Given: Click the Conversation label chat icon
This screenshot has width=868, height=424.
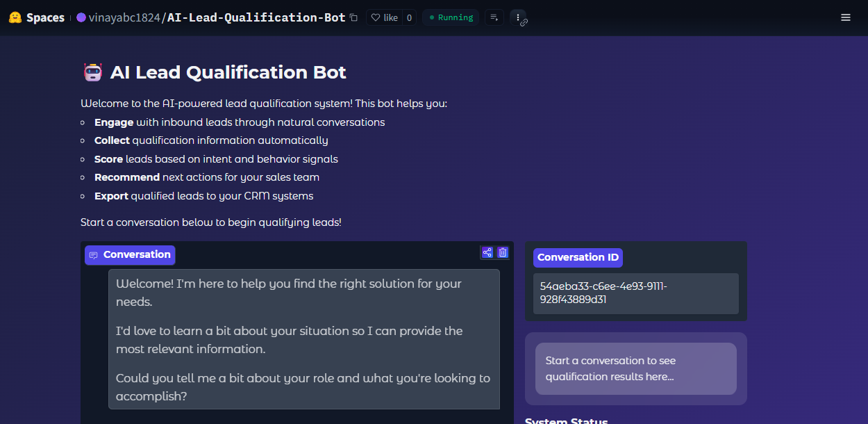Looking at the screenshot, I should [94, 255].
